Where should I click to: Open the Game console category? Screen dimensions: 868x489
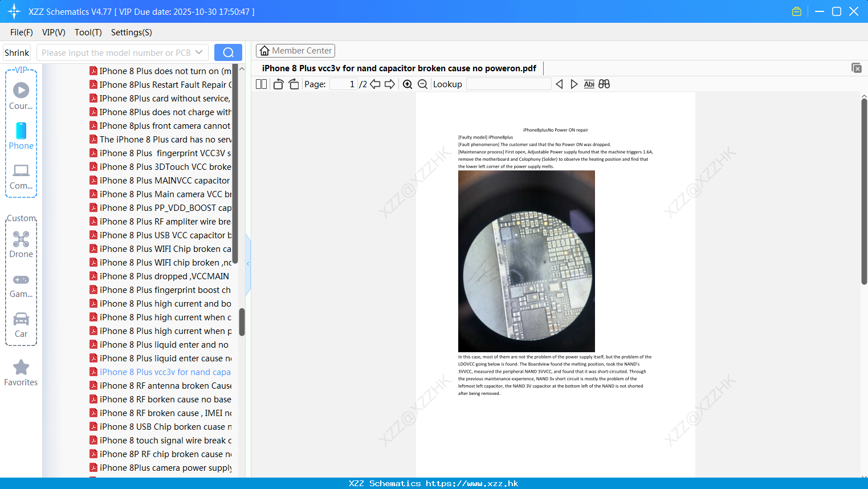(21, 286)
